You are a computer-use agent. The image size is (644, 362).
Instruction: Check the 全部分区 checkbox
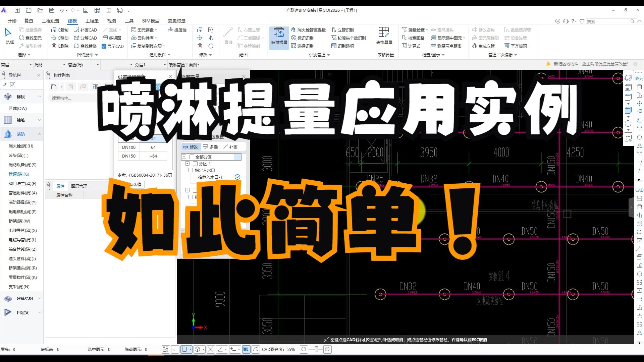191,157
